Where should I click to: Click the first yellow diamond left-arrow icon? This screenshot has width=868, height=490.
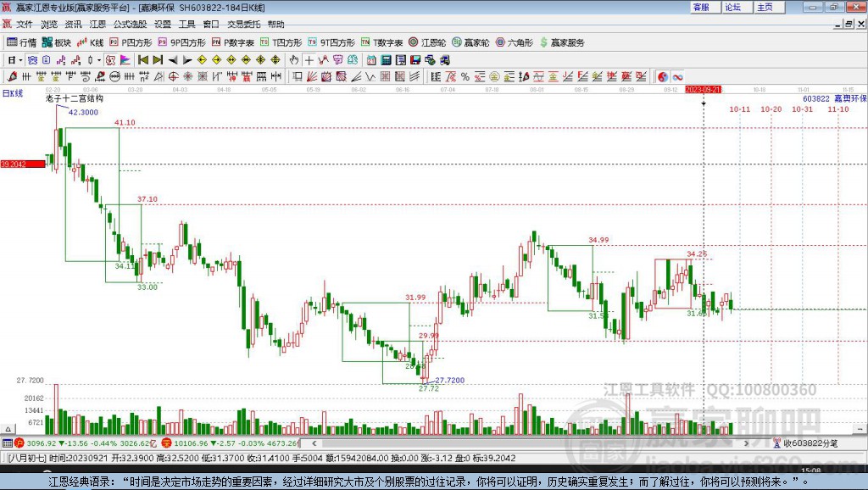[202, 60]
